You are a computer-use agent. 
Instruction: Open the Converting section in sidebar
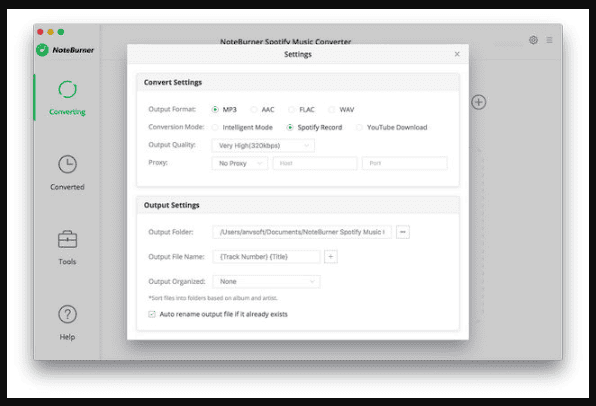point(67,98)
